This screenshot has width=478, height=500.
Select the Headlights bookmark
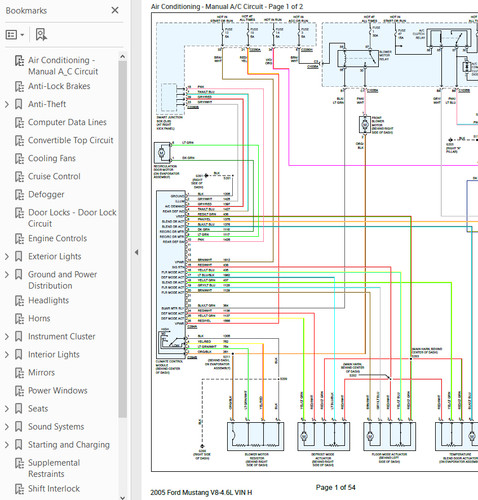(48, 301)
